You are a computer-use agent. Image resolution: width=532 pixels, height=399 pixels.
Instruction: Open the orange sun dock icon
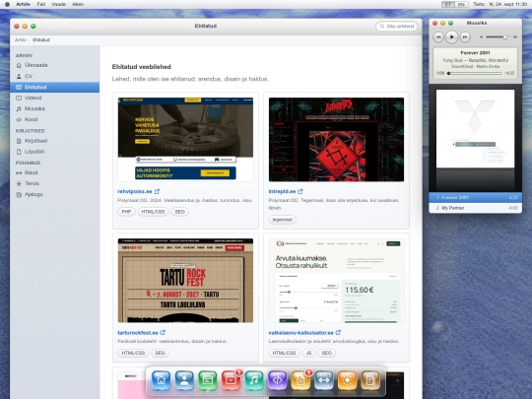pos(348,380)
